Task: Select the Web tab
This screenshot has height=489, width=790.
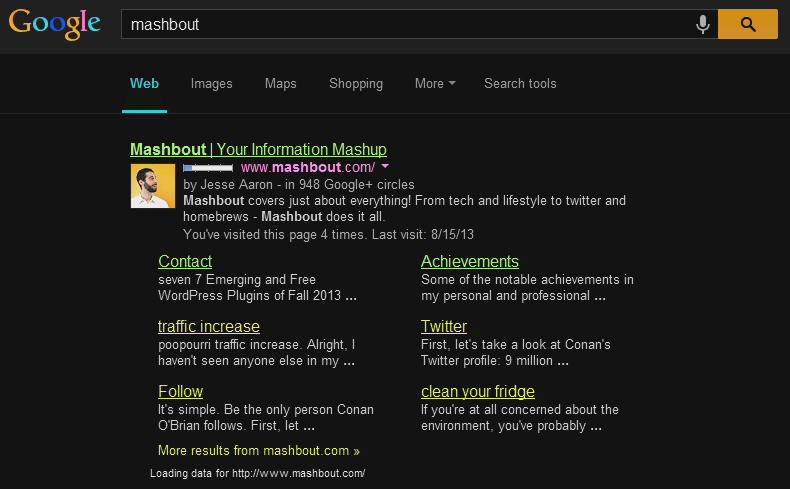Action: coord(144,84)
